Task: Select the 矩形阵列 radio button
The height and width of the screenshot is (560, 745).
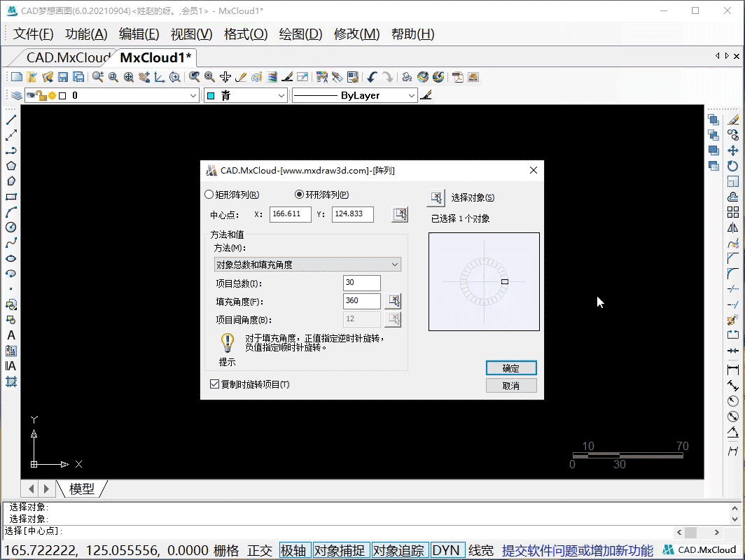Action: [x=209, y=195]
